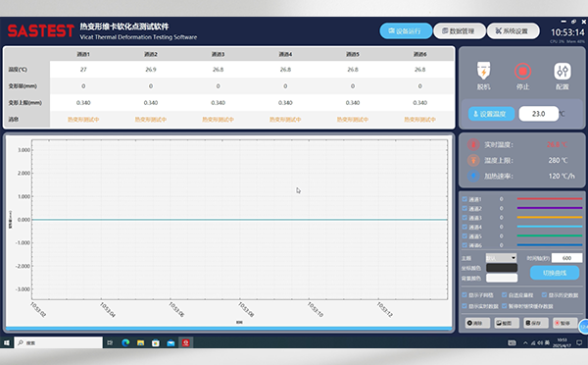This screenshot has height=365, width=588.
Task: Click the 保存 save button
Action: click(536, 323)
